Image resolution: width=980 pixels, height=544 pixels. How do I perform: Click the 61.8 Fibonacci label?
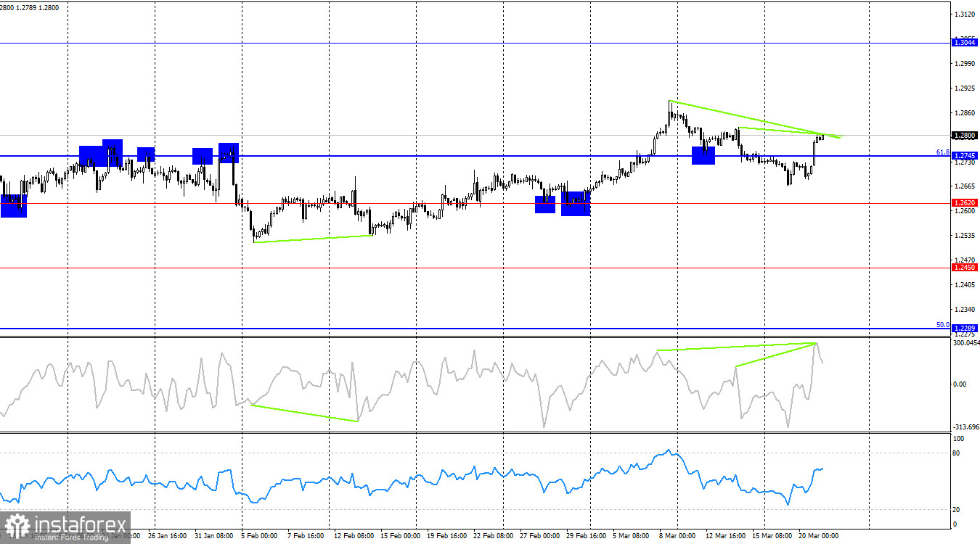point(942,152)
